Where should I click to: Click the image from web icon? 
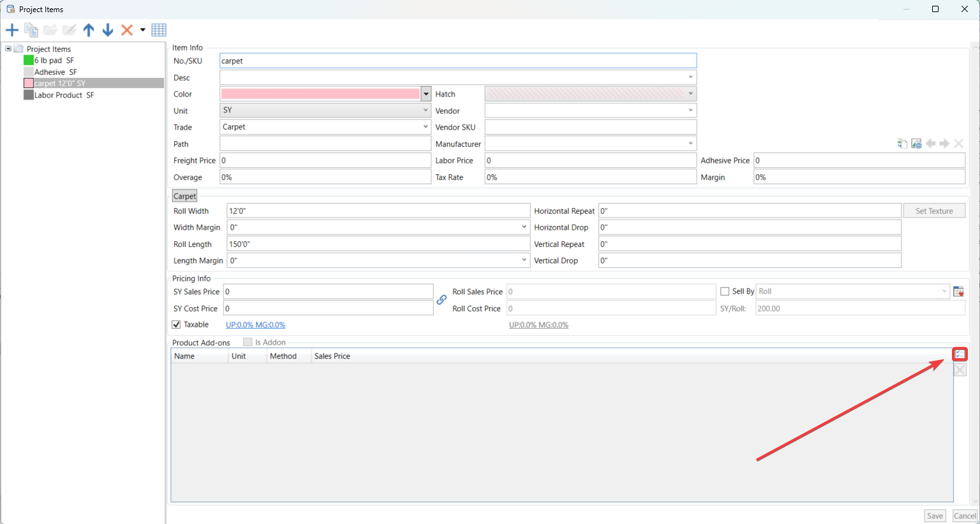click(x=917, y=144)
